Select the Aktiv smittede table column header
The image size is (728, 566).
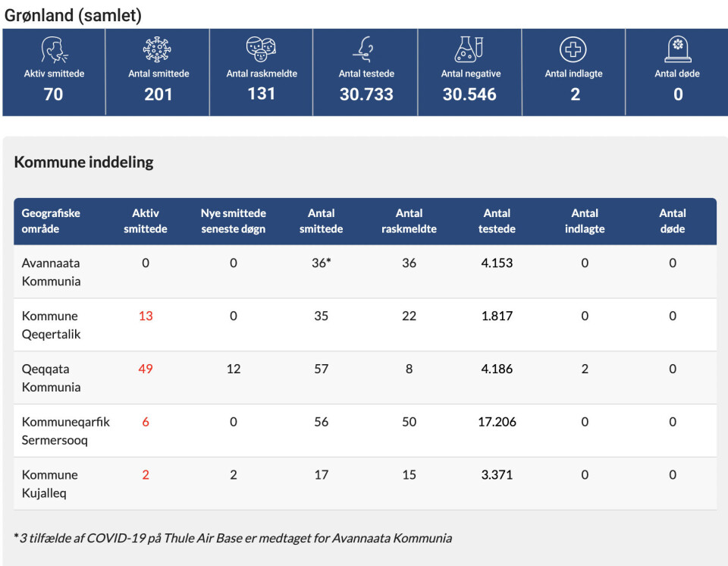point(146,221)
